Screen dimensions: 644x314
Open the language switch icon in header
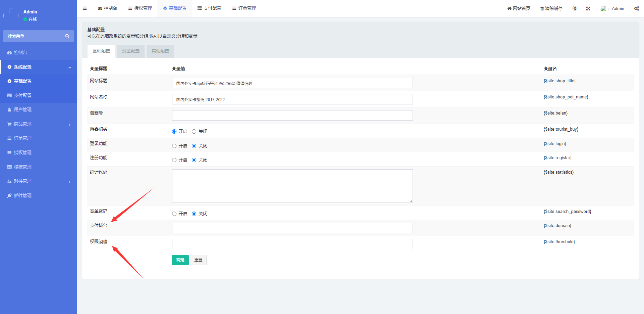(x=575, y=8)
